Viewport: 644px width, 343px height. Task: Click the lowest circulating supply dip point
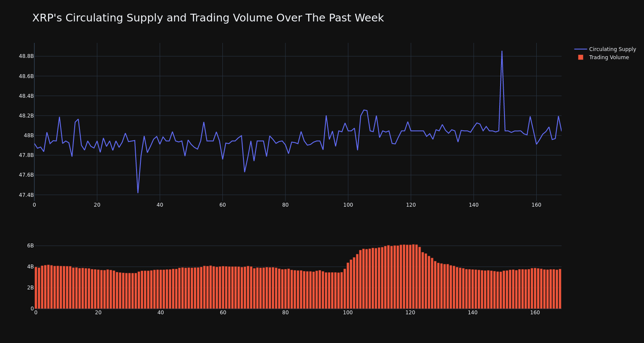pyautogui.click(x=138, y=193)
